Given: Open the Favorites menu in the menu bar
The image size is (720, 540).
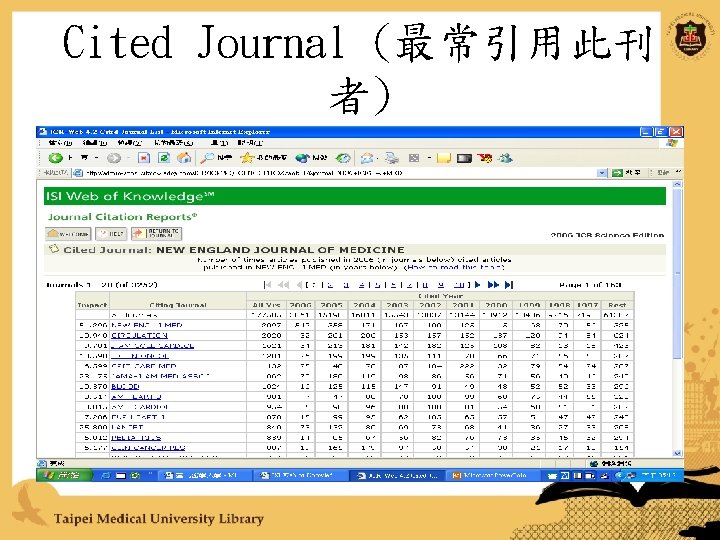Looking at the screenshot, I should (x=174, y=143).
